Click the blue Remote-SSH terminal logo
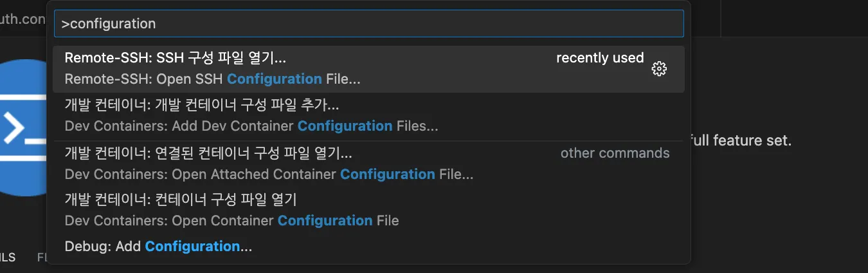The width and height of the screenshot is (868, 273). pos(23,127)
